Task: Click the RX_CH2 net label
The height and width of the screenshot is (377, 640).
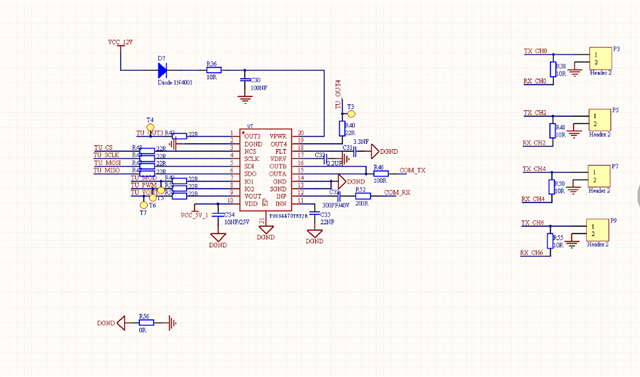Action: pyautogui.click(x=534, y=143)
